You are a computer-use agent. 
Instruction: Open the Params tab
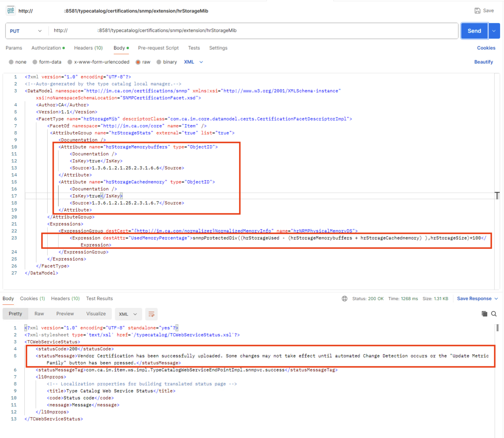click(14, 48)
